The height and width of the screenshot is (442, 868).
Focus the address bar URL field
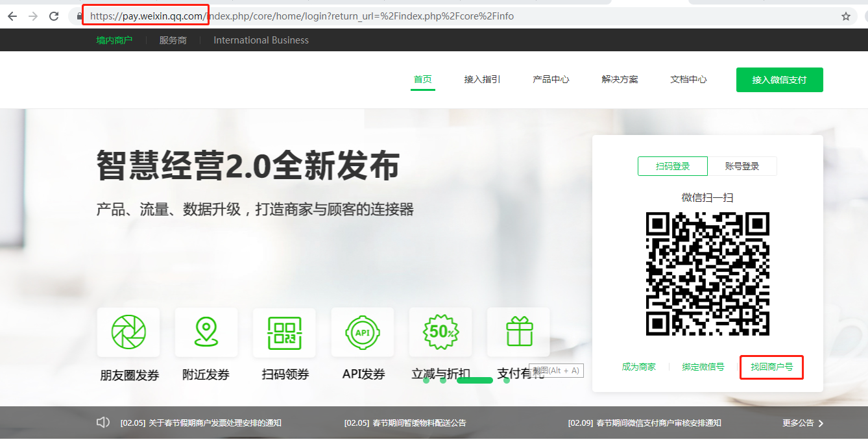pyautogui.click(x=464, y=16)
